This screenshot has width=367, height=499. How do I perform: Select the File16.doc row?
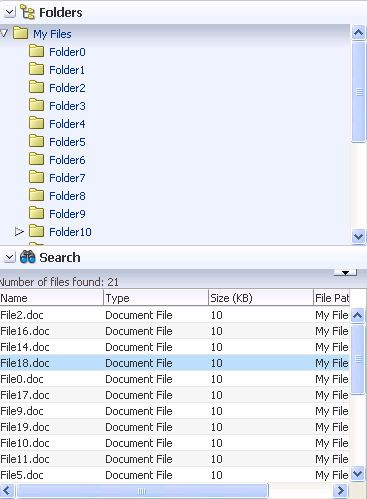175,331
